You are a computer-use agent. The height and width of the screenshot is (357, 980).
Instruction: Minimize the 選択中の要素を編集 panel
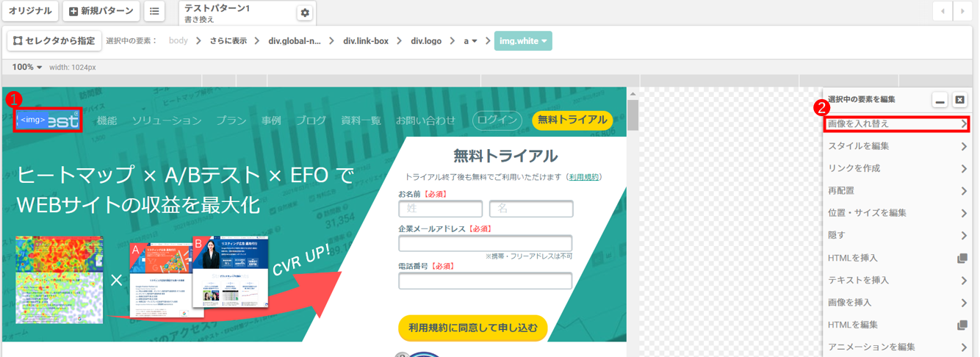pyautogui.click(x=940, y=100)
